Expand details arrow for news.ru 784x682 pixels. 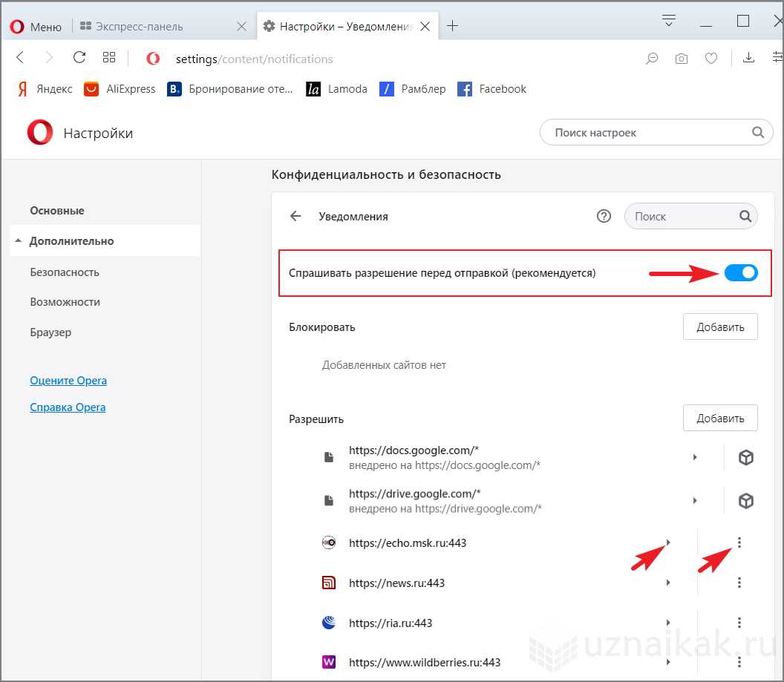(668, 583)
